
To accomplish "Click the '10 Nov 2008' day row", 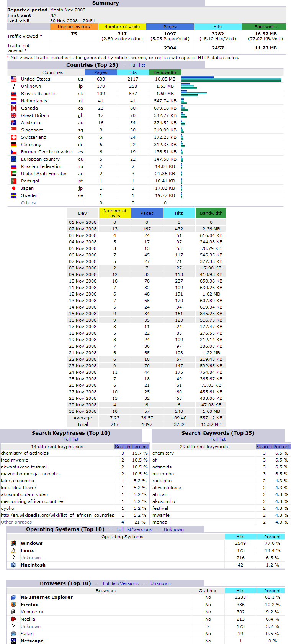I will tap(146, 281).
